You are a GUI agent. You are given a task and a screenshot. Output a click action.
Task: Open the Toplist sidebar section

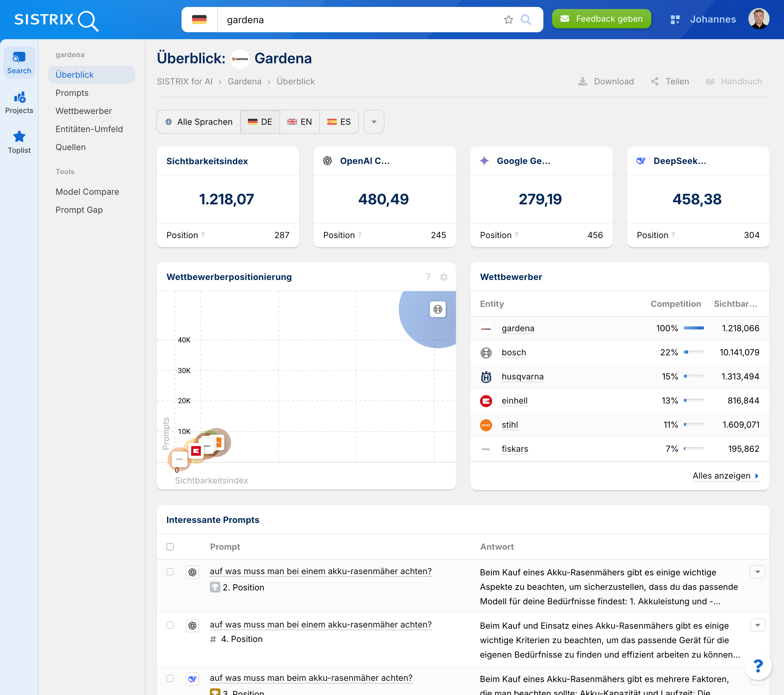[19, 142]
